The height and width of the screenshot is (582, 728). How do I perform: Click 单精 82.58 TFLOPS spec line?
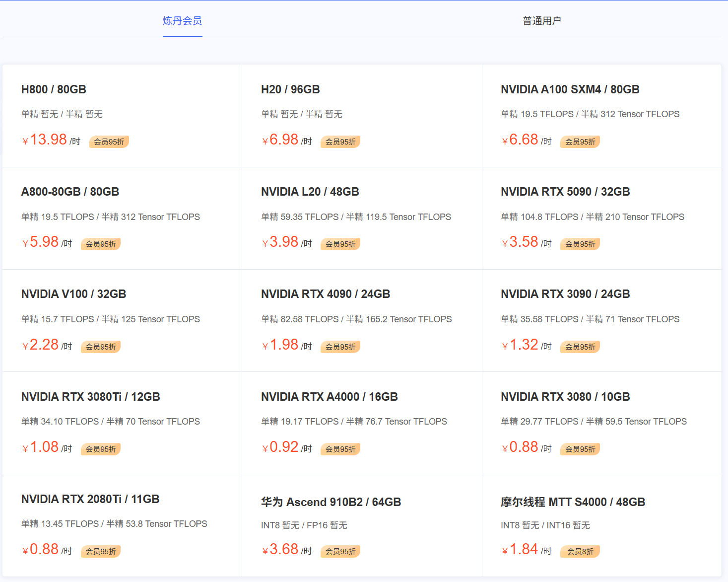[x=356, y=319]
